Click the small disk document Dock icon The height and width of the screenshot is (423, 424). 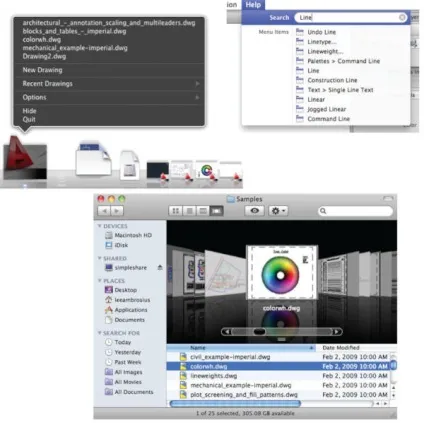coord(129,165)
